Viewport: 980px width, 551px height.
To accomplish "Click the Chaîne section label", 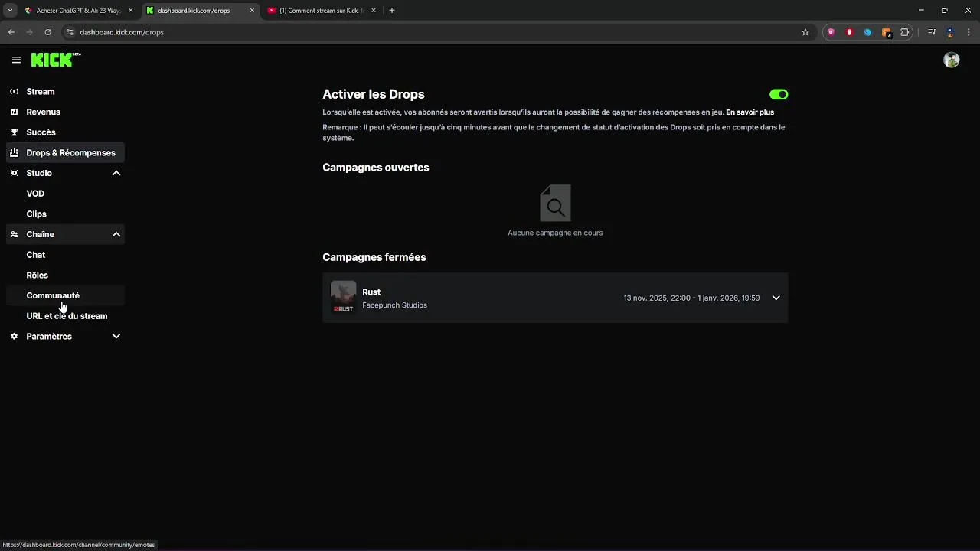I will pyautogui.click(x=40, y=234).
